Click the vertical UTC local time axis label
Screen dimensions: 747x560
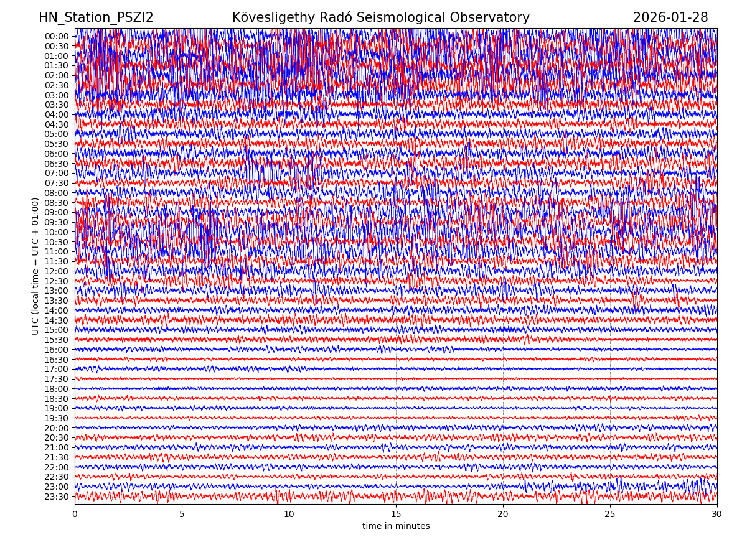point(35,266)
